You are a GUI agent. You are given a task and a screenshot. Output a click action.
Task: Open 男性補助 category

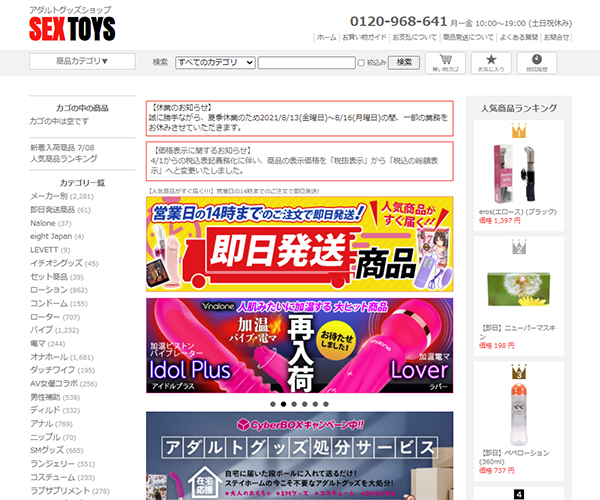coord(45,397)
